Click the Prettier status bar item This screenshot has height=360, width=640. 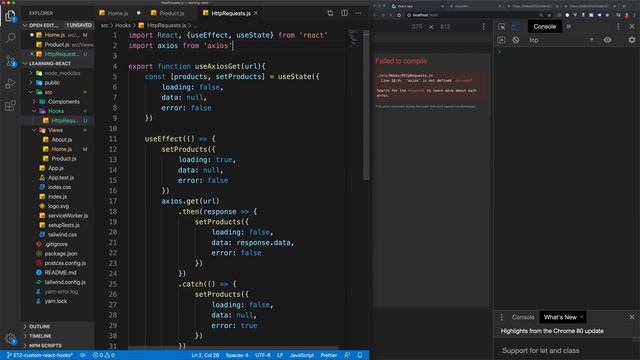coord(329,355)
